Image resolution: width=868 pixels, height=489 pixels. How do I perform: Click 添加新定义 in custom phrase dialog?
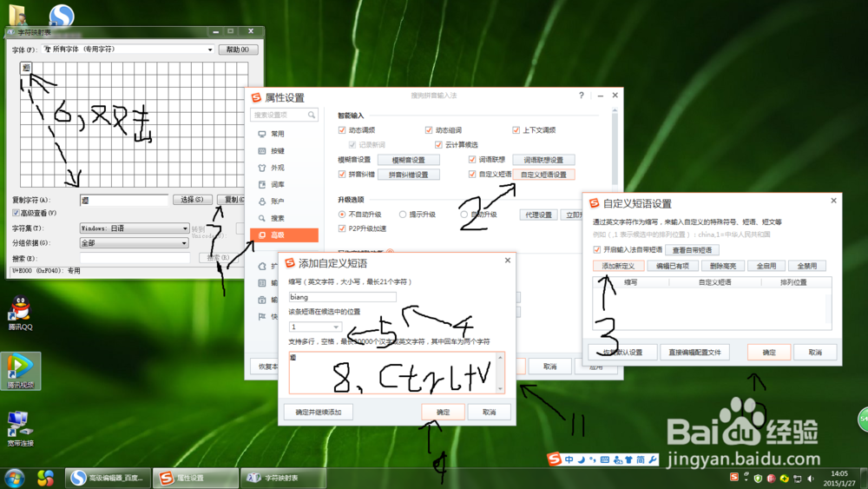pos(618,266)
